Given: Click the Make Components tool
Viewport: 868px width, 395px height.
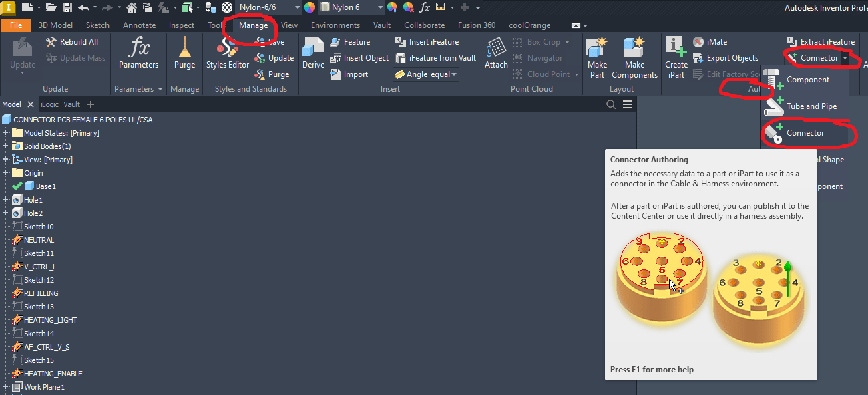Looking at the screenshot, I should point(634,58).
